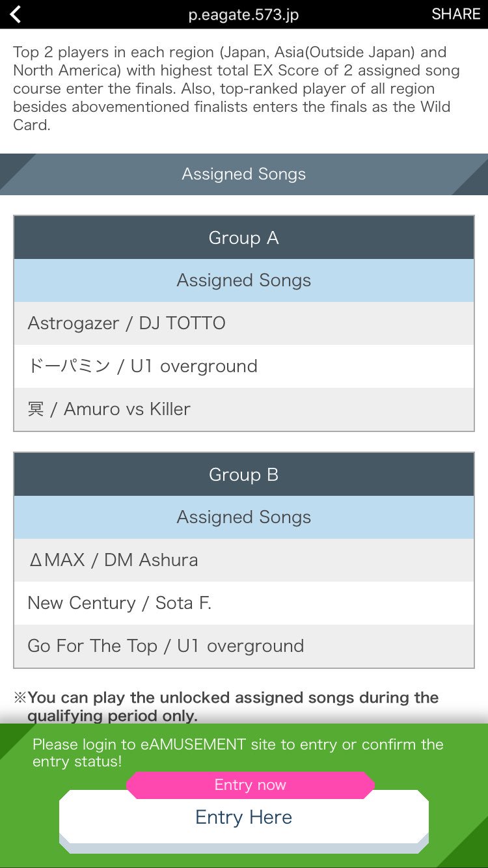This screenshot has width=488, height=868.
Task: Tap the Astrogazer / DJ TOTTO row
Action: [x=244, y=323]
